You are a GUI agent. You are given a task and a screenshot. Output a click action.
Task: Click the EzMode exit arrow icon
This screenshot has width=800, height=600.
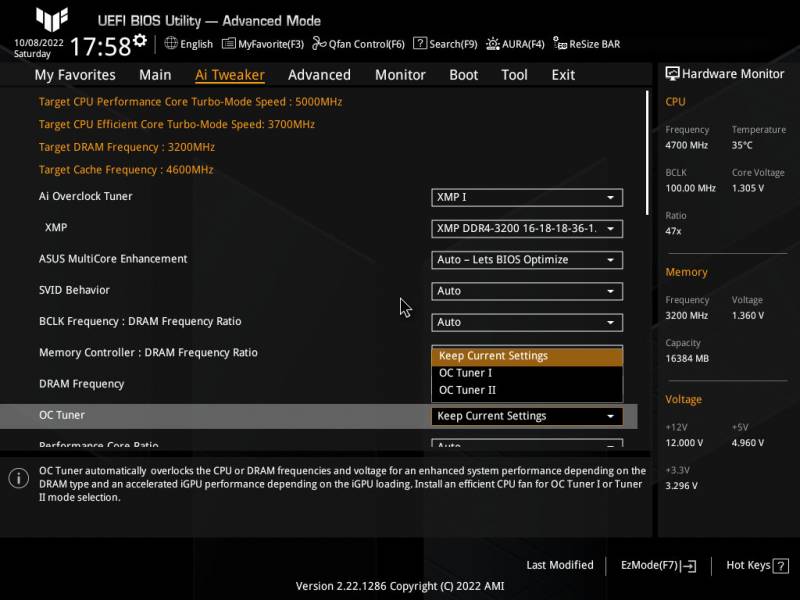pyautogui.click(x=689, y=566)
